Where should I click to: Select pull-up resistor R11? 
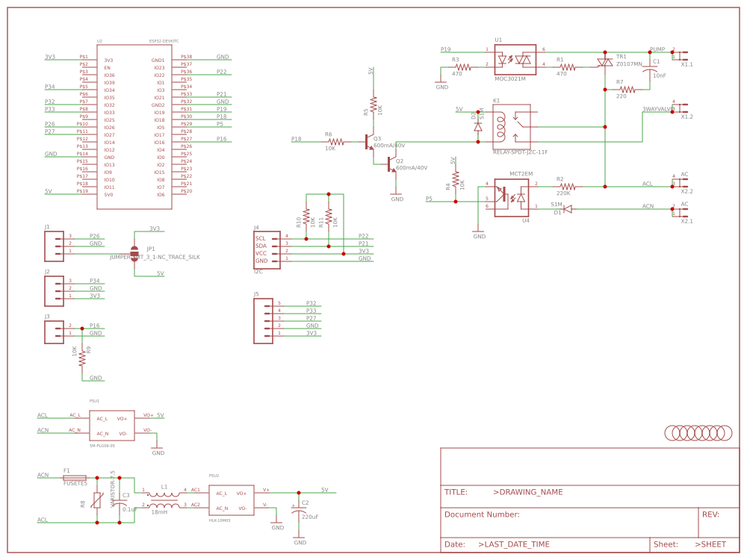tap(329, 217)
